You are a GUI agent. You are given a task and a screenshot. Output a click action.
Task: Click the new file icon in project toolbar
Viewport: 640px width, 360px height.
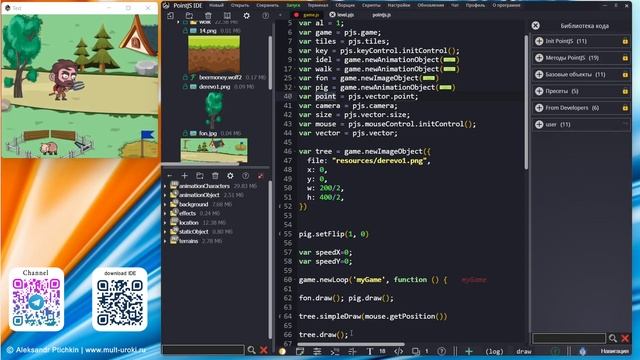171,16
